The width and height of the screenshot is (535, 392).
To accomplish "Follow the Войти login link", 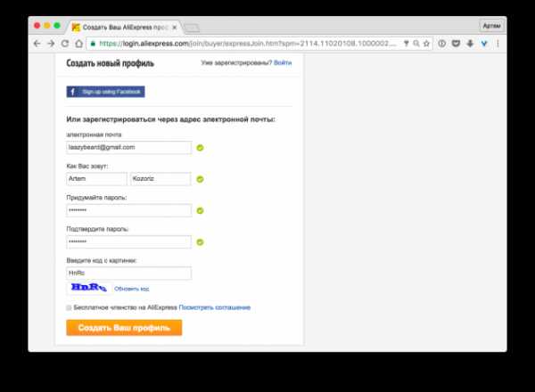I will 283,62.
